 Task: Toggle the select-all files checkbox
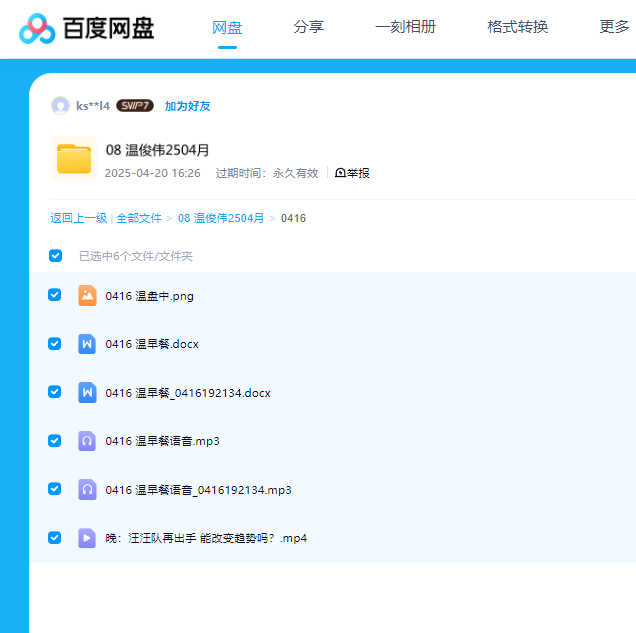point(56,256)
